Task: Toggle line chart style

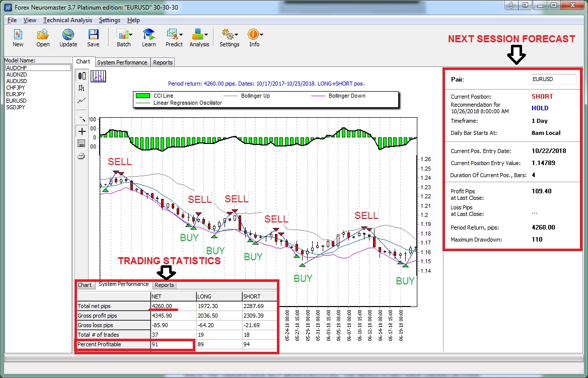Action: pyautogui.click(x=82, y=101)
